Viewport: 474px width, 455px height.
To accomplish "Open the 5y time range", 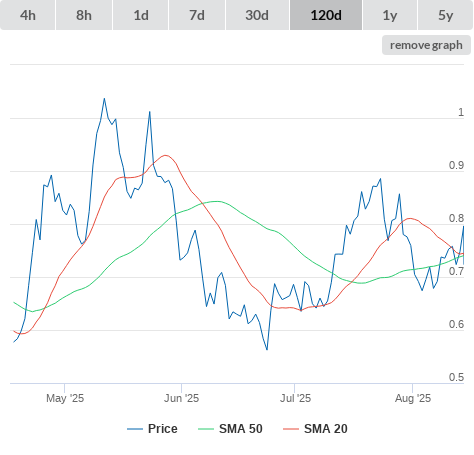I will [446, 15].
